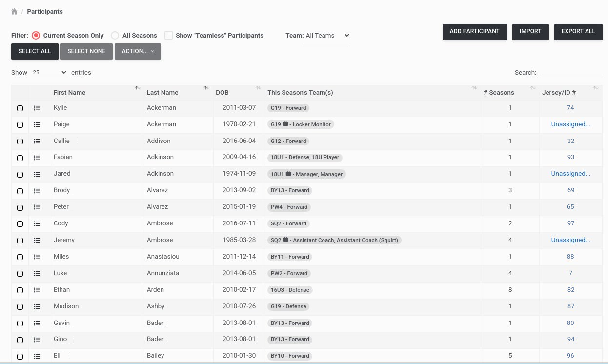This screenshot has width=608, height=364.
Task: Sort table by DOB column
Action: coord(239,93)
